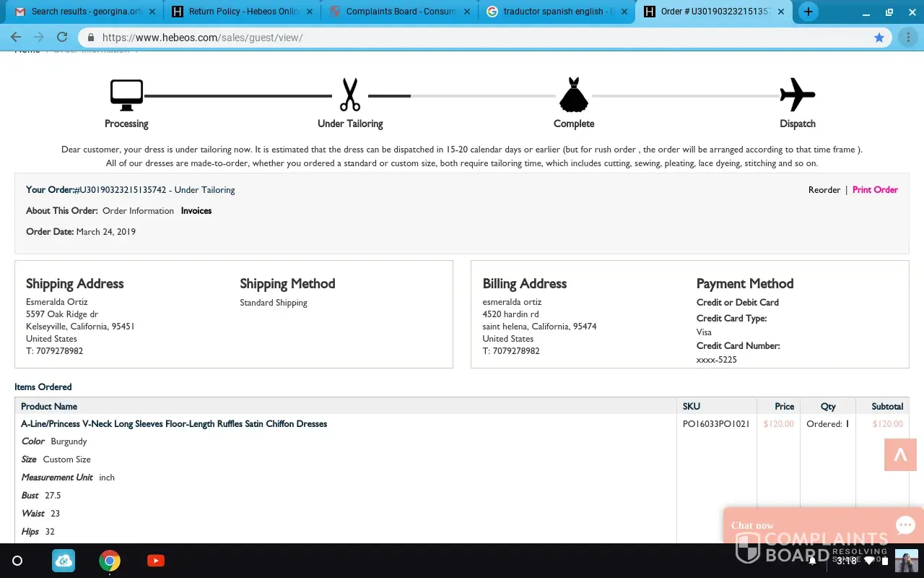Click the Print Order link
This screenshot has height=578, width=924.
tap(875, 190)
